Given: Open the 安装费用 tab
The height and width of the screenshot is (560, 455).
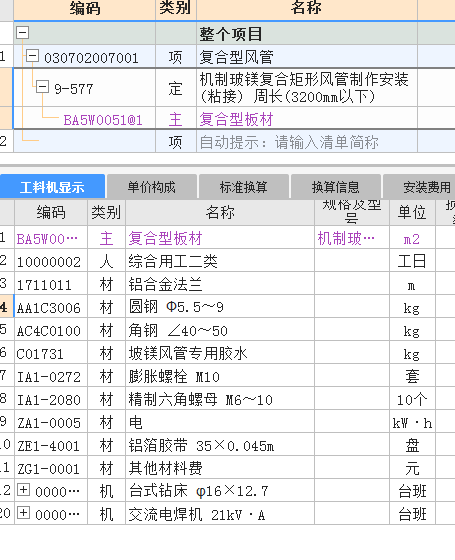Looking at the screenshot, I should (419, 187).
